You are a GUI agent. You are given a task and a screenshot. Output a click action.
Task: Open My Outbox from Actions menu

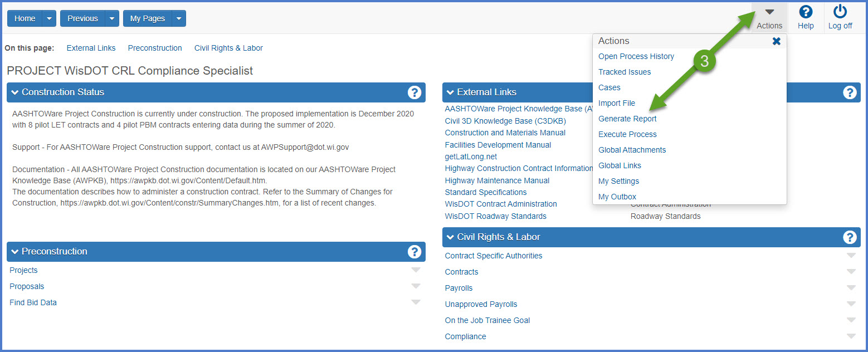(617, 197)
